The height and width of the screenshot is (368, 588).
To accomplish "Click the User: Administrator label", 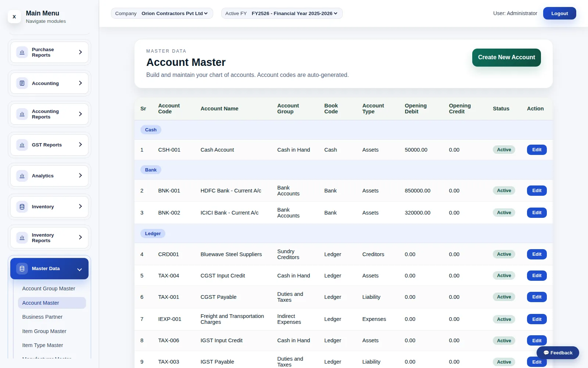I will point(515,13).
